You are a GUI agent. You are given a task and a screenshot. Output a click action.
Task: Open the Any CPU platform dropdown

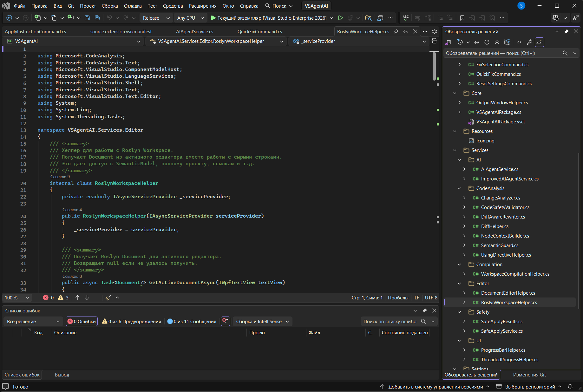point(190,18)
